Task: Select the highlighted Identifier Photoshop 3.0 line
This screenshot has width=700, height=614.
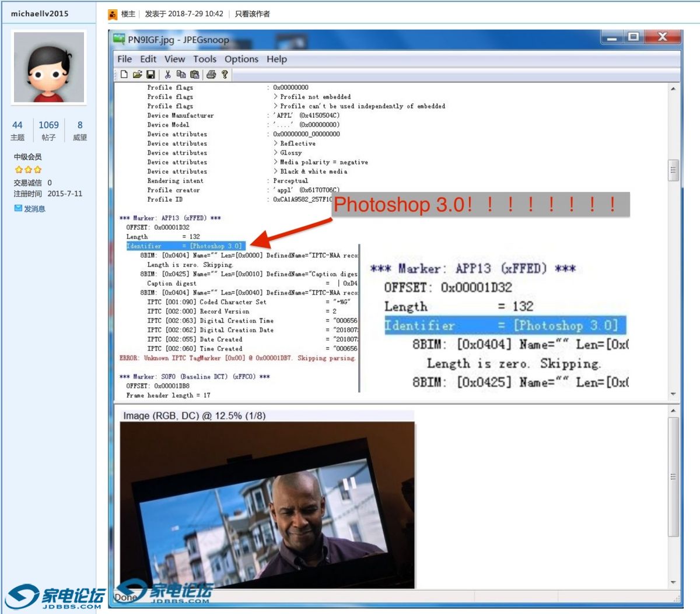Action: pyautogui.click(x=184, y=246)
